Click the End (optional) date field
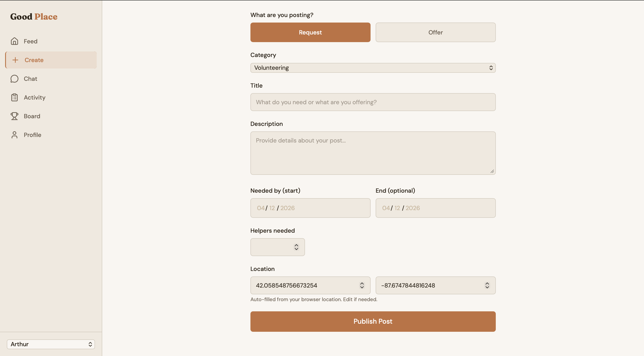The image size is (644, 356). click(x=435, y=208)
